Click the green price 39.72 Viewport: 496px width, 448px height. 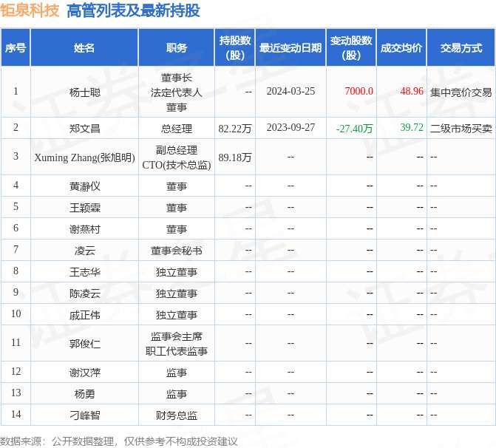coord(412,127)
